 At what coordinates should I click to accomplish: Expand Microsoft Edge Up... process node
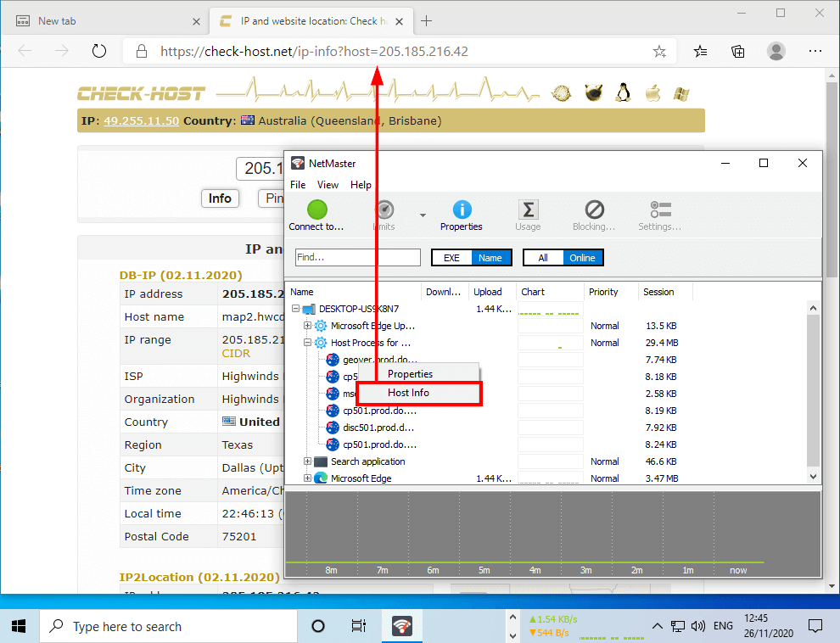307,326
